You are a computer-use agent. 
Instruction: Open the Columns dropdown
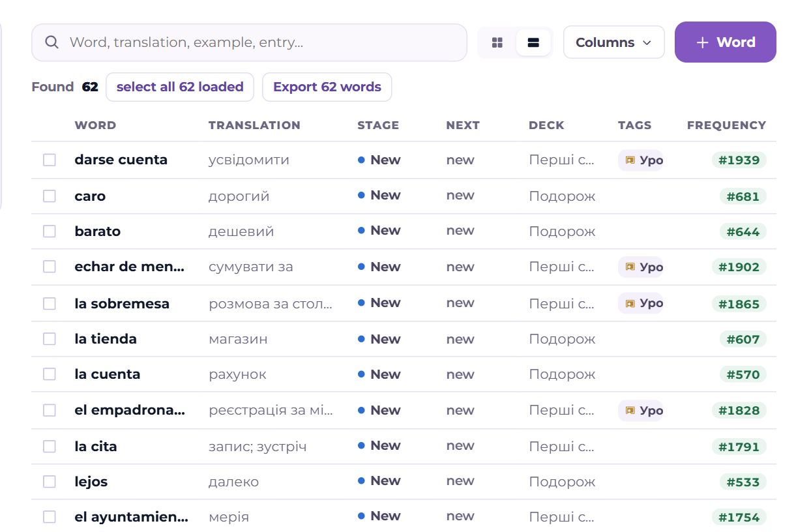coord(613,42)
